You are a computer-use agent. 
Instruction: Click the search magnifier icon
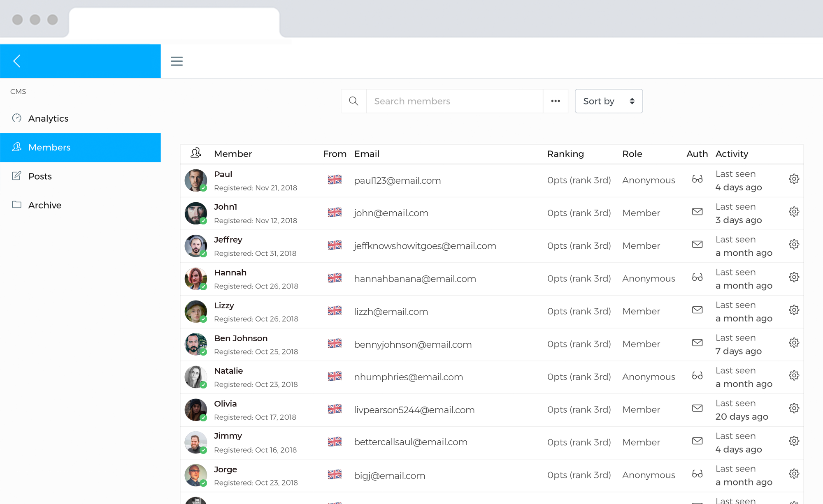click(353, 101)
